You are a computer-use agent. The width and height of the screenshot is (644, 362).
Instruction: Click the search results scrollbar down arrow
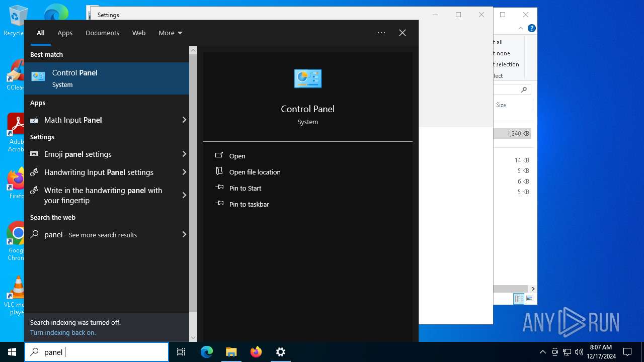coord(193,338)
